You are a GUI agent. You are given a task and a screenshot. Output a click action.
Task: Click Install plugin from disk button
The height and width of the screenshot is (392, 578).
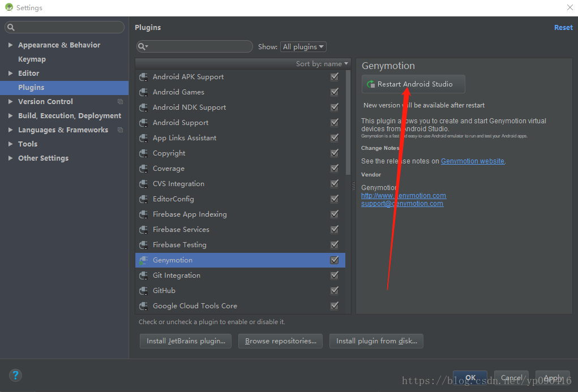pyautogui.click(x=376, y=341)
